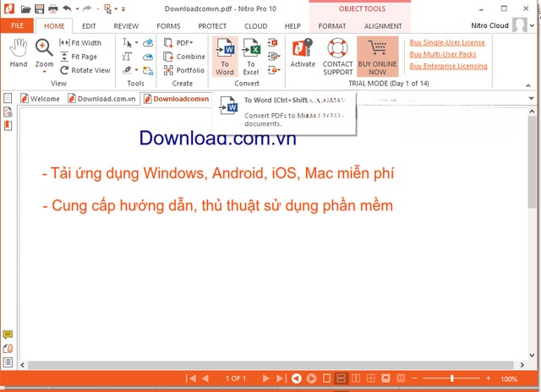Select the Hand tool
Screen dimensions: 541x392
19,52
